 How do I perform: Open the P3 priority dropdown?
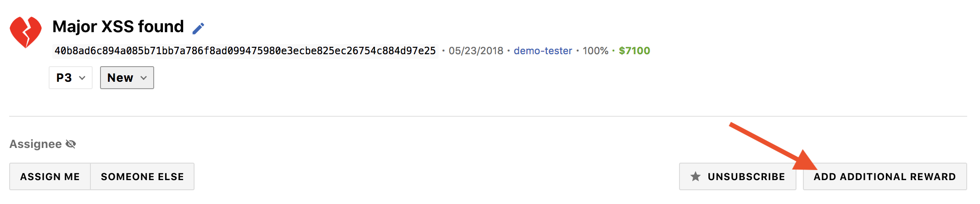71,78
